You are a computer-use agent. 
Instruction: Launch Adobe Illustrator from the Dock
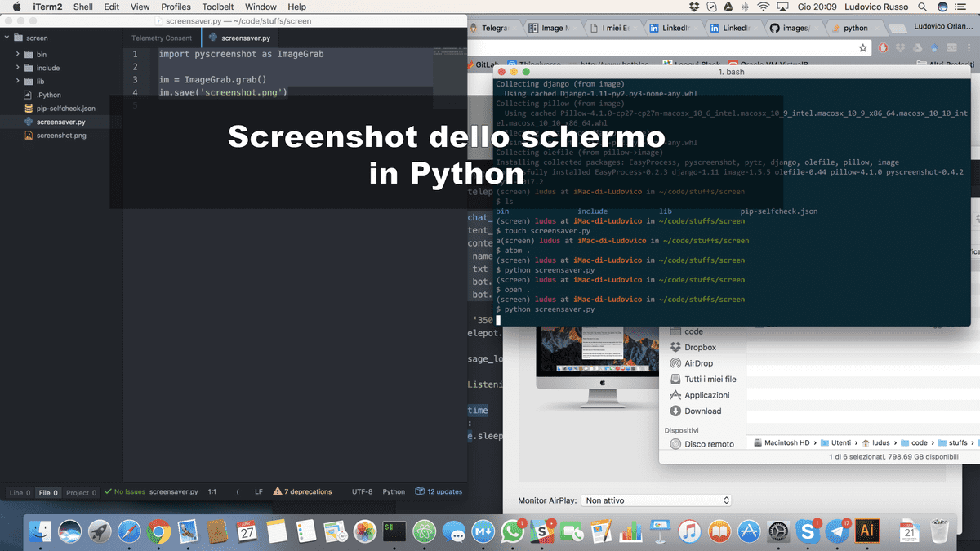click(x=867, y=531)
